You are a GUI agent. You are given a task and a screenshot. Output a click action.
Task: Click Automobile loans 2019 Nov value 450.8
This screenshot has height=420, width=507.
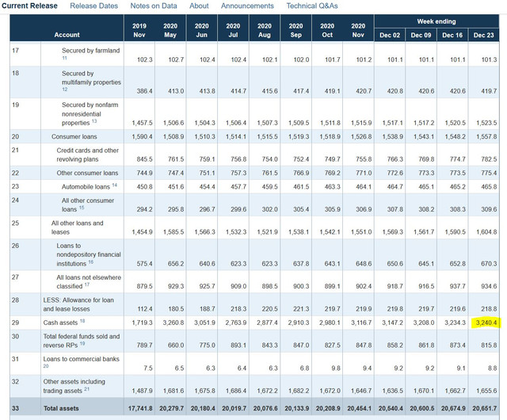pyautogui.click(x=144, y=187)
